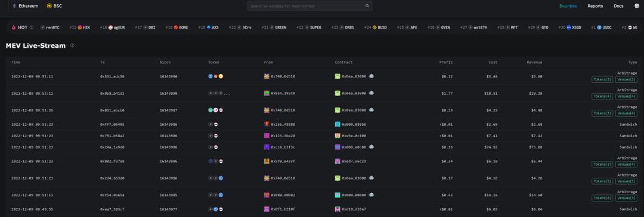The height and width of the screenshot is (217, 644).
Task: Open the Bounties page
Action: click(568, 6)
